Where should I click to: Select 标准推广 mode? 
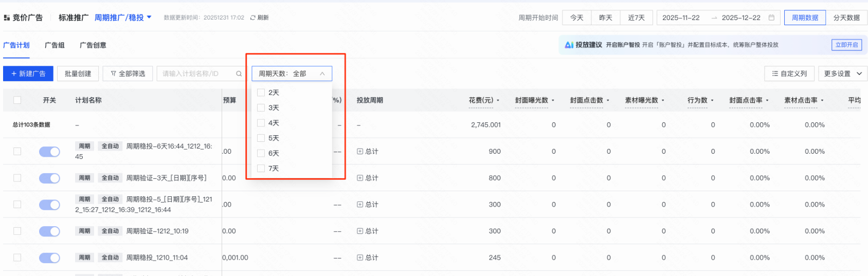(73, 17)
